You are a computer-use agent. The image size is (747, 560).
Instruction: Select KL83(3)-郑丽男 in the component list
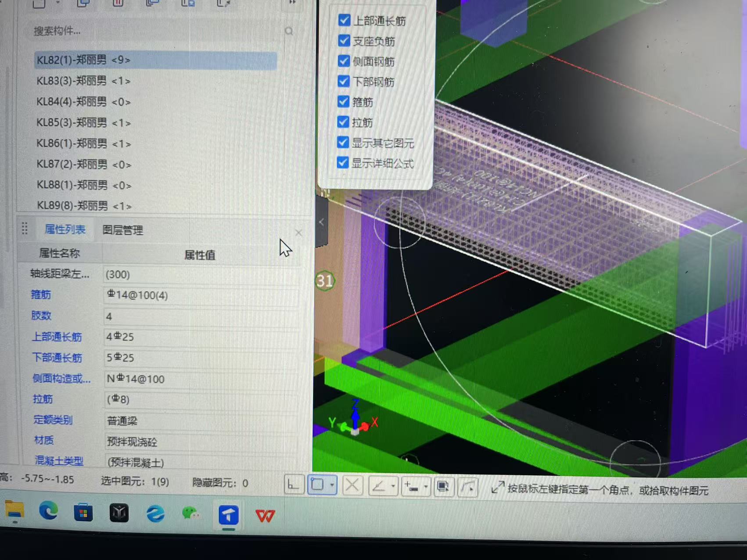pyautogui.click(x=83, y=81)
